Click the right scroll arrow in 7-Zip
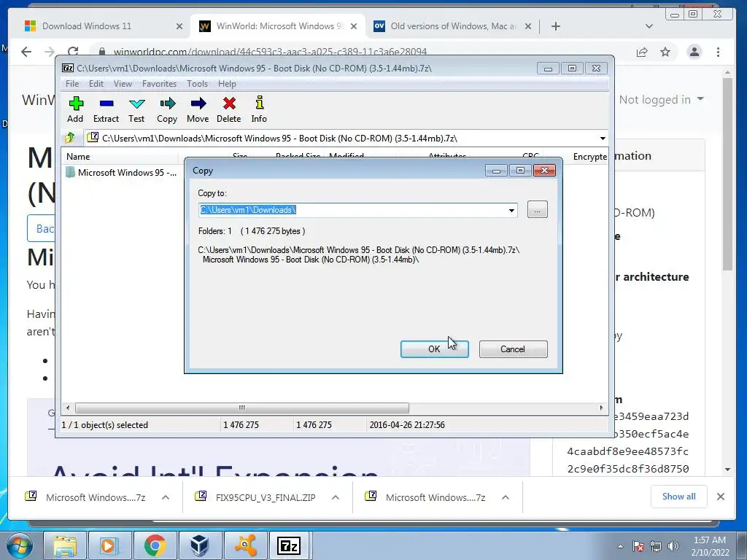The width and height of the screenshot is (747, 560). [601, 408]
